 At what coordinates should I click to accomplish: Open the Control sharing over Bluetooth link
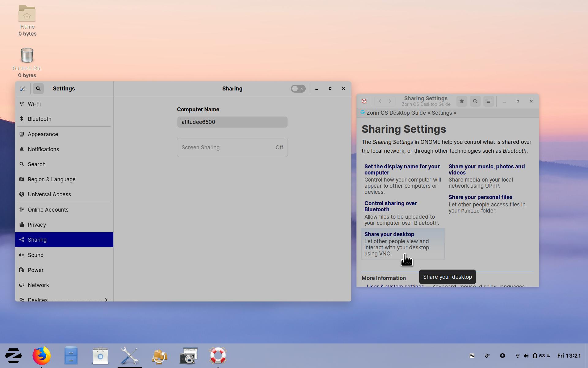tap(390, 206)
